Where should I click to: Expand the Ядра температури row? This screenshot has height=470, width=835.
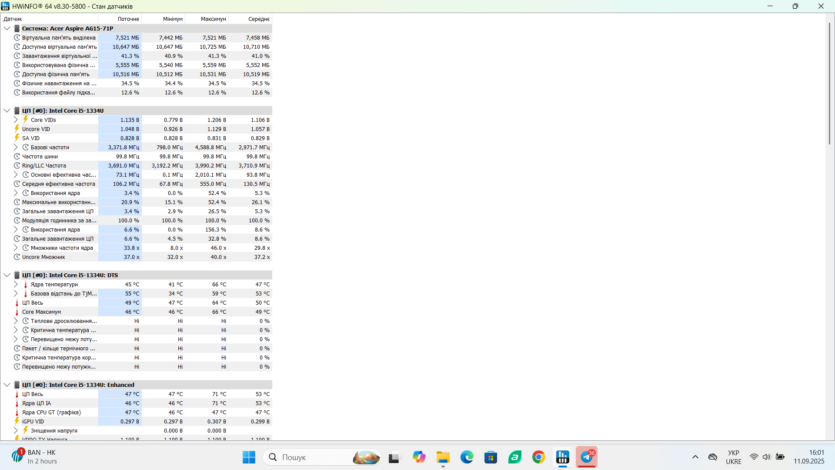[x=15, y=284]
